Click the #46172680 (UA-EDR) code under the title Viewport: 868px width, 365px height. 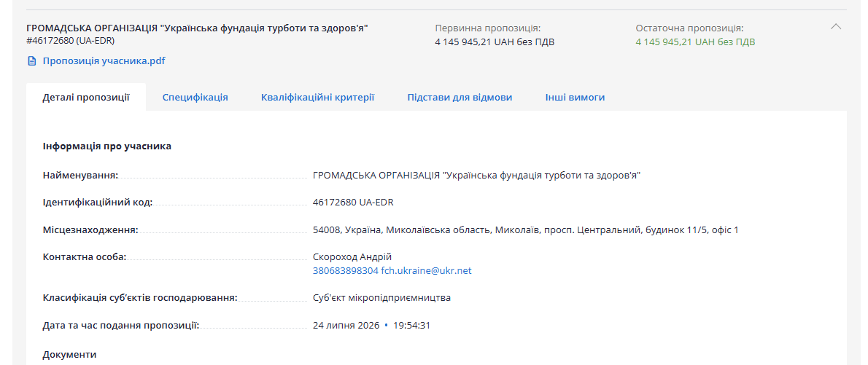pos(71,40)
